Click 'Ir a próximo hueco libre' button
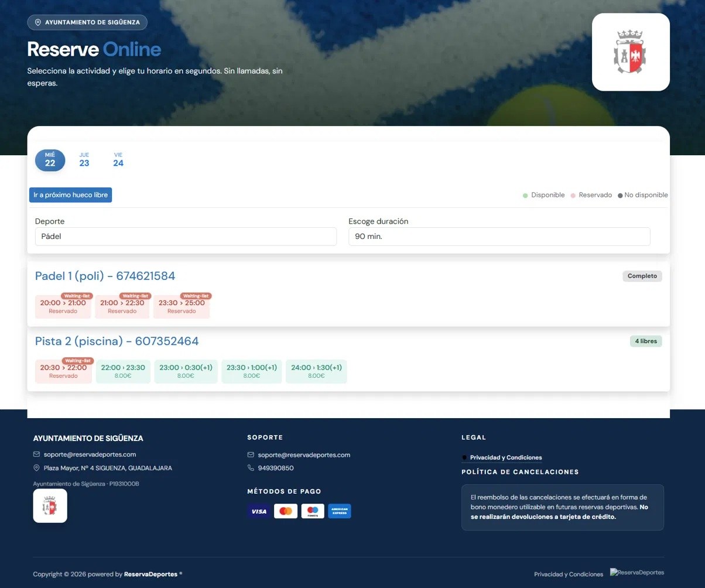The width and height of the screenshot is (705, 588). [x=70, y=195]
